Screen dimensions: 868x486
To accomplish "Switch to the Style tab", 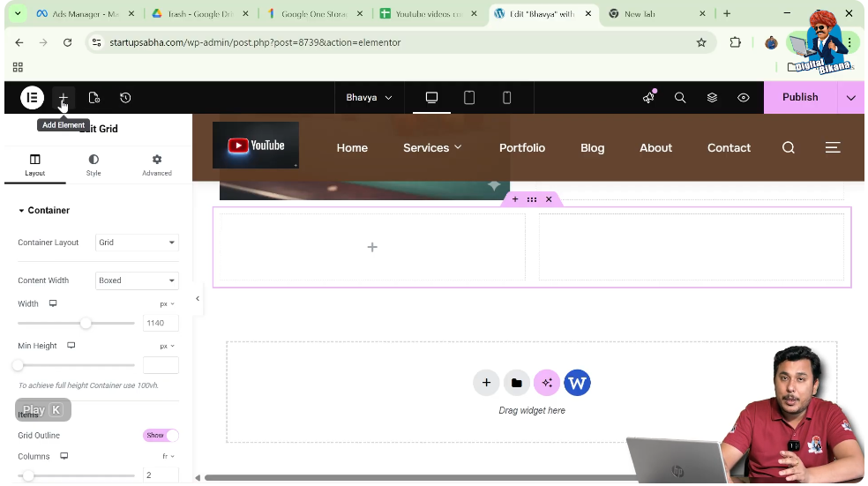I will tap(94, 165).
